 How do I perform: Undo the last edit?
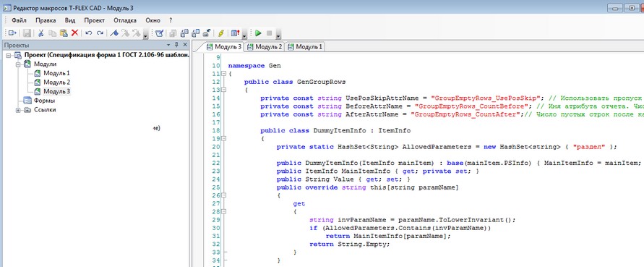point(89,33)
